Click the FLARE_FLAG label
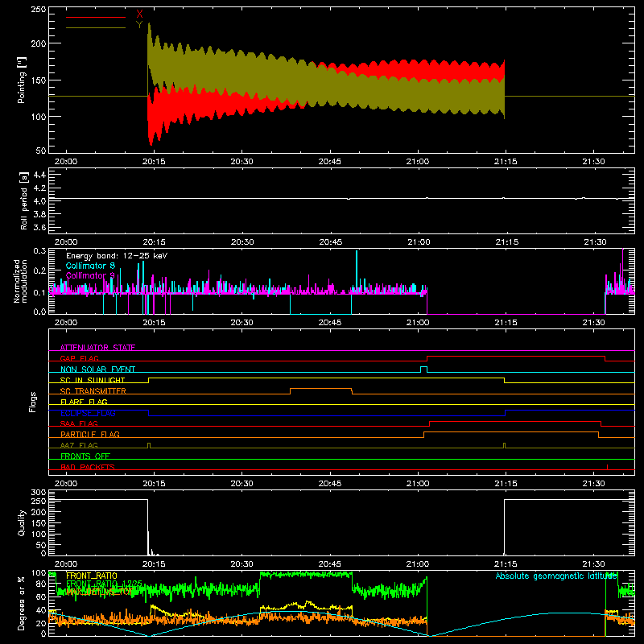 click(x=84, y=402)
